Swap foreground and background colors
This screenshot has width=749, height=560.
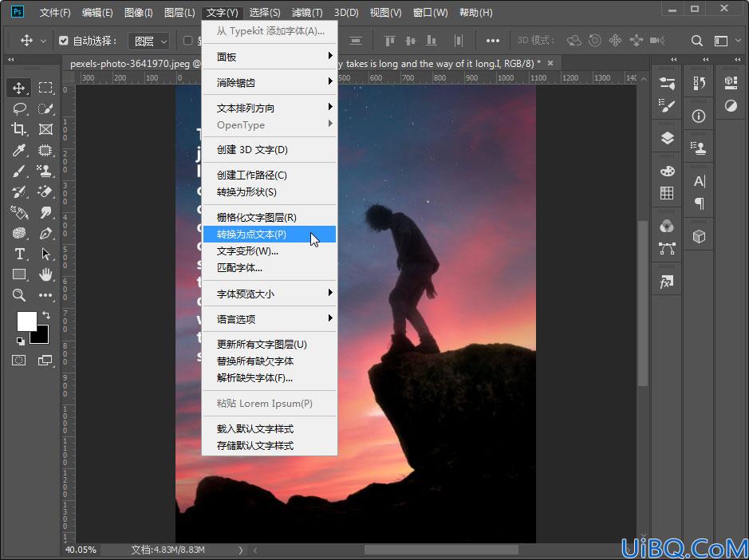pos(45,315)
